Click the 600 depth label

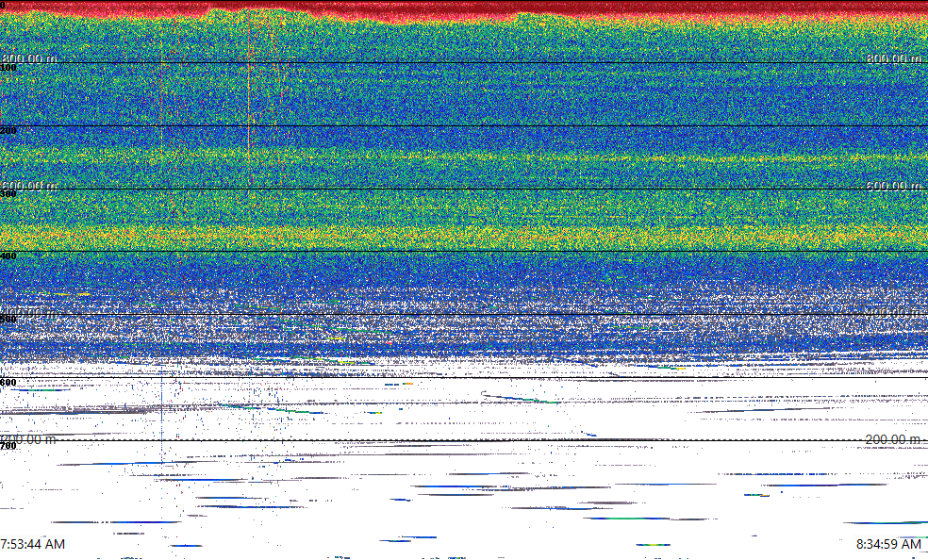coord(8,383)
